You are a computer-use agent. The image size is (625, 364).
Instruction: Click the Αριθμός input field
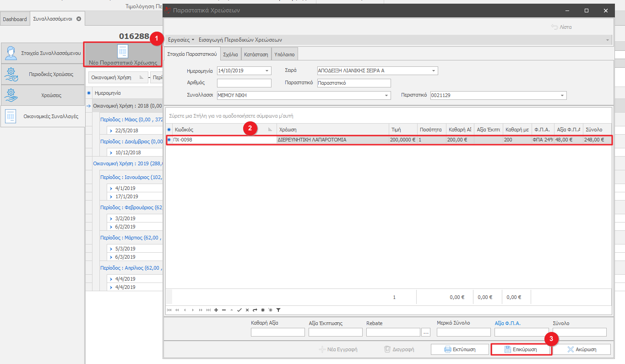(244, 83)
